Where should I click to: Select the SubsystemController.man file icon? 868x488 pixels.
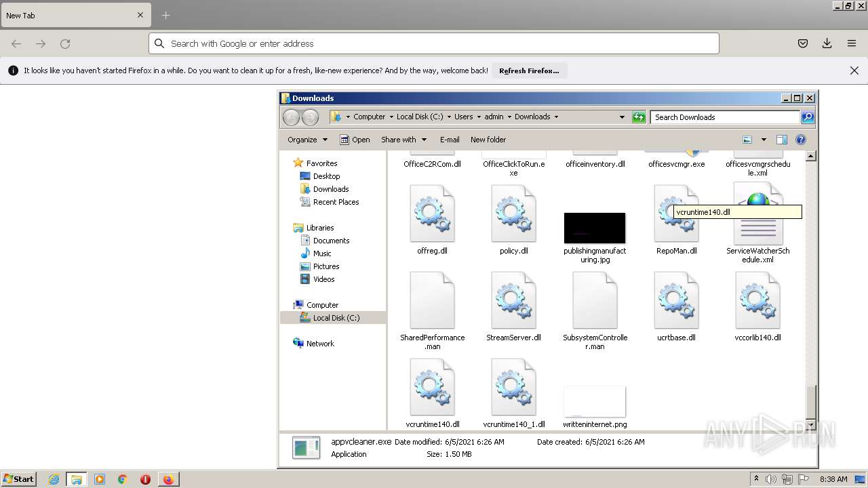pyautogui.click(x=595, y=300)
